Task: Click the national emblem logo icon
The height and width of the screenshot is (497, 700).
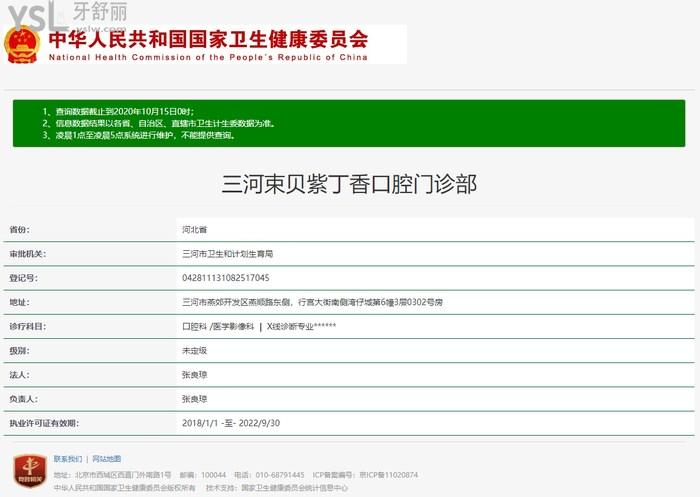Action: pos(21,45)
